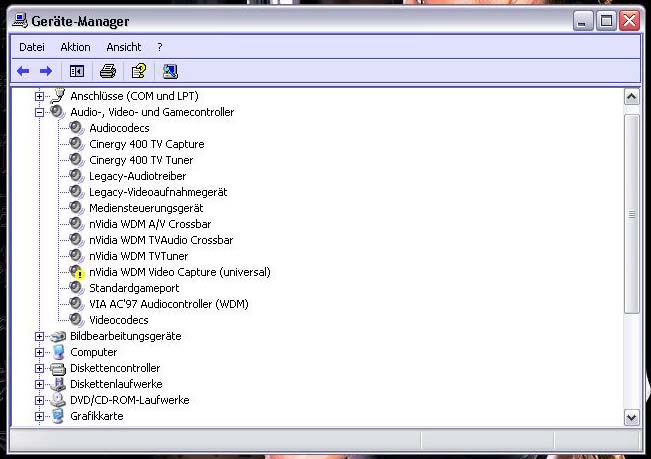
Task: Click the nVidia WDM TVTuner device icon
Action: coord(76,256)
